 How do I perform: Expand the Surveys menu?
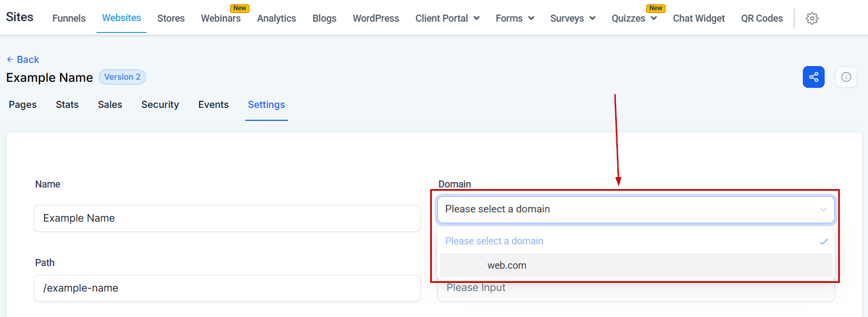click(573, 18)
